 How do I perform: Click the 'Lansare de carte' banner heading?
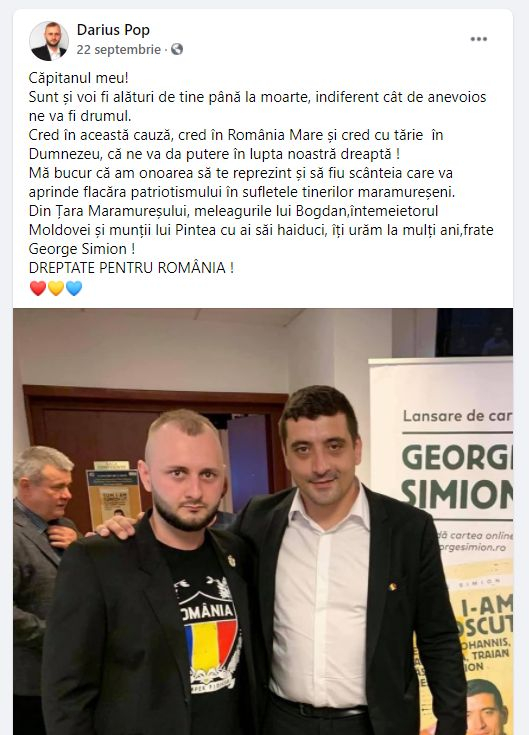[457, 416]
